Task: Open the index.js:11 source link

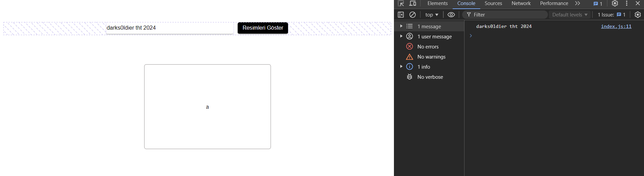Action: (616, 26)
